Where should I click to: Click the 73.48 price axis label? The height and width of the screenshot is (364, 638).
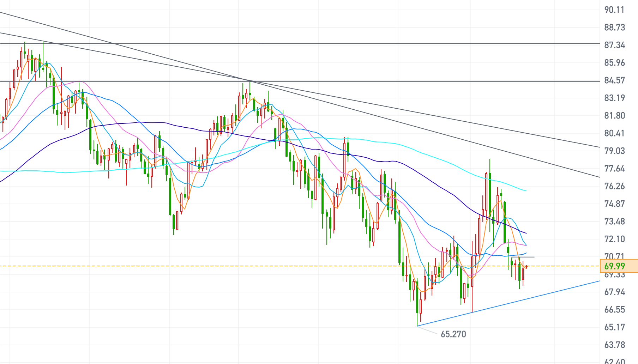tap(614, 222)
